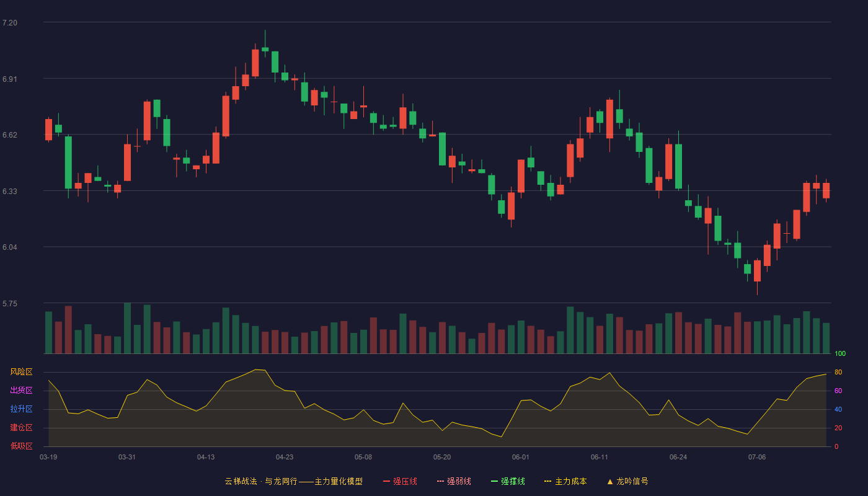Image resolution: width=868 pixels, height=496 pixels.
Task: Click the 7.20 price axis label
Action: click(x=10, y=23)
